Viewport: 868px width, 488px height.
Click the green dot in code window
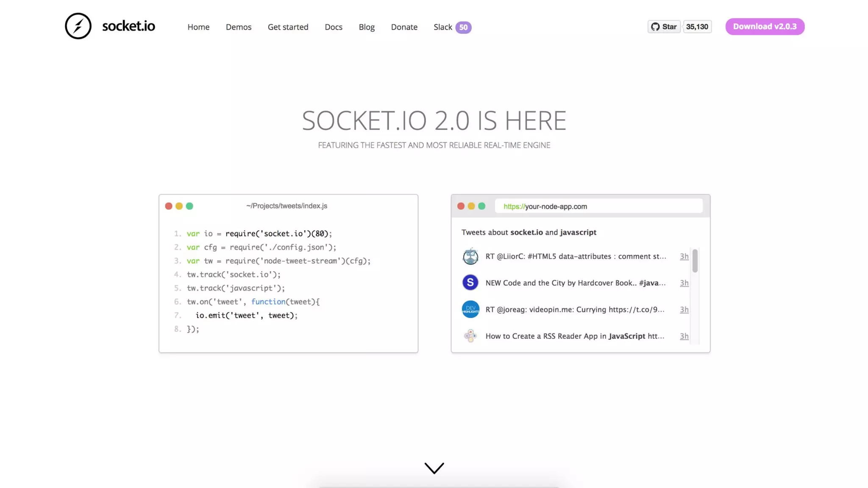coord(189,206)
